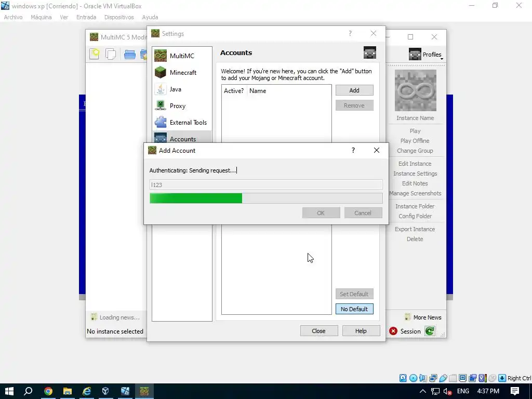The width and height of the screenshot is (532, 399).
Task: Click the green refresh status icon
Action: (430, 331)
